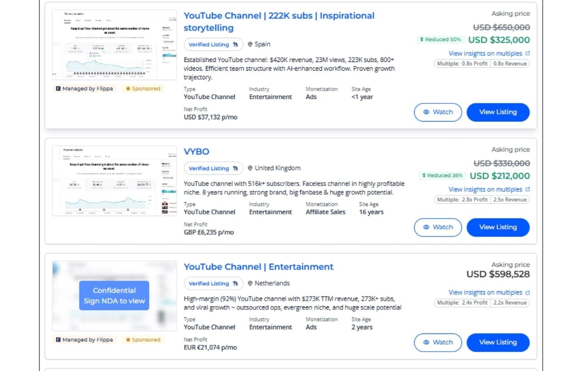Click the star icon in Netherlands listing's Sponsored tag
The image size is (588, 371).
[128, 340]
